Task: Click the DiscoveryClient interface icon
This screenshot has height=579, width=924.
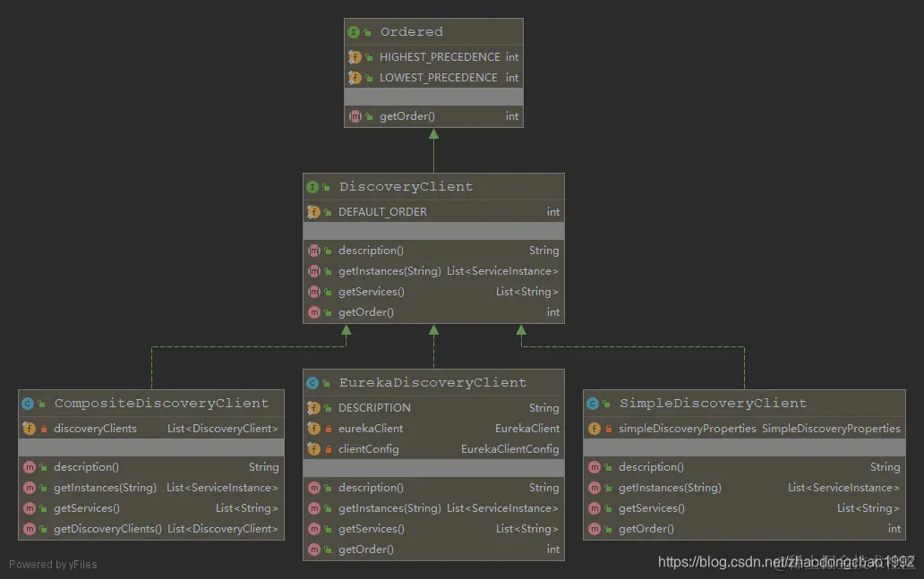Action: [312, 187]
